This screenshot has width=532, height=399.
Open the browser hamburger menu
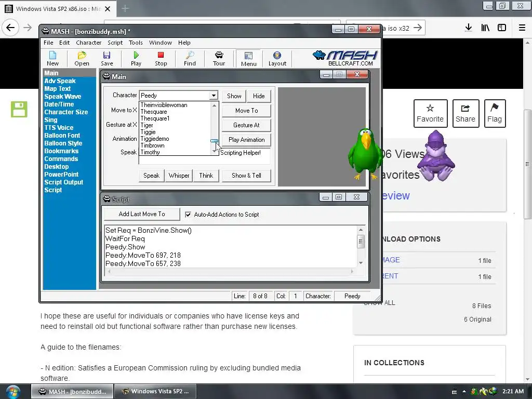(x=522, y=28)
